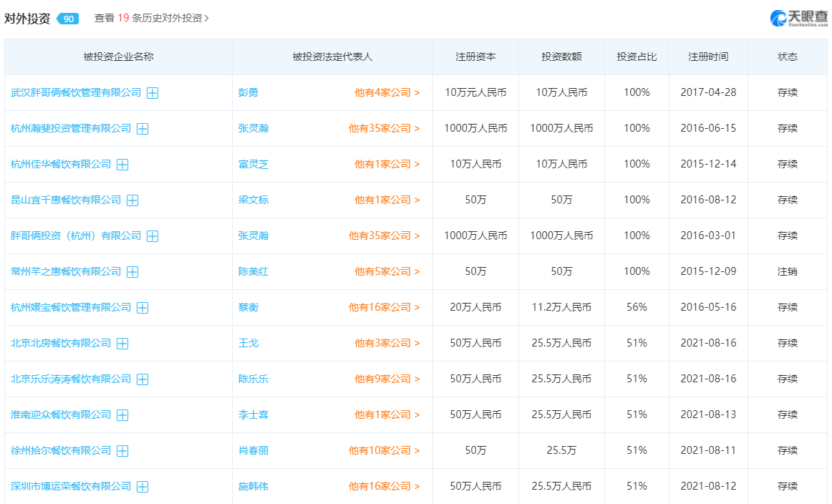The image size is (832, 504).
Task: Click 他有9家公司 next to 陈乐乐
Action: pos(387,379)
